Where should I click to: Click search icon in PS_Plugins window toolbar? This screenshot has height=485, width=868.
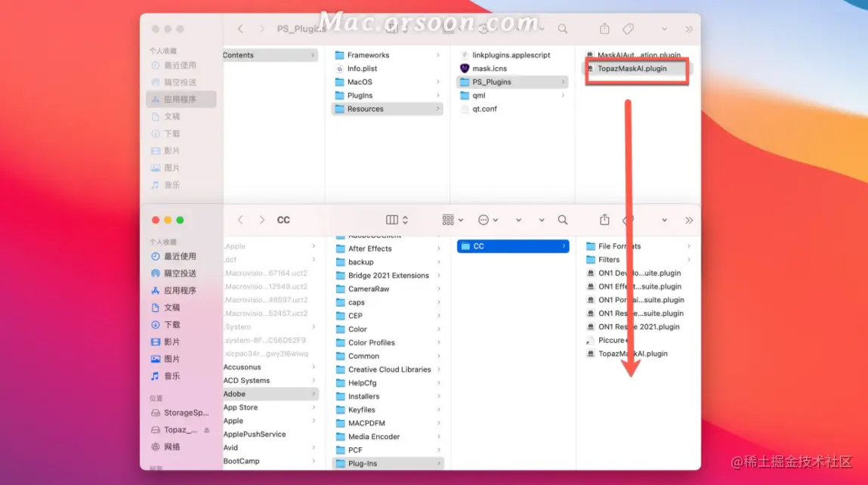tap(563, 29)
